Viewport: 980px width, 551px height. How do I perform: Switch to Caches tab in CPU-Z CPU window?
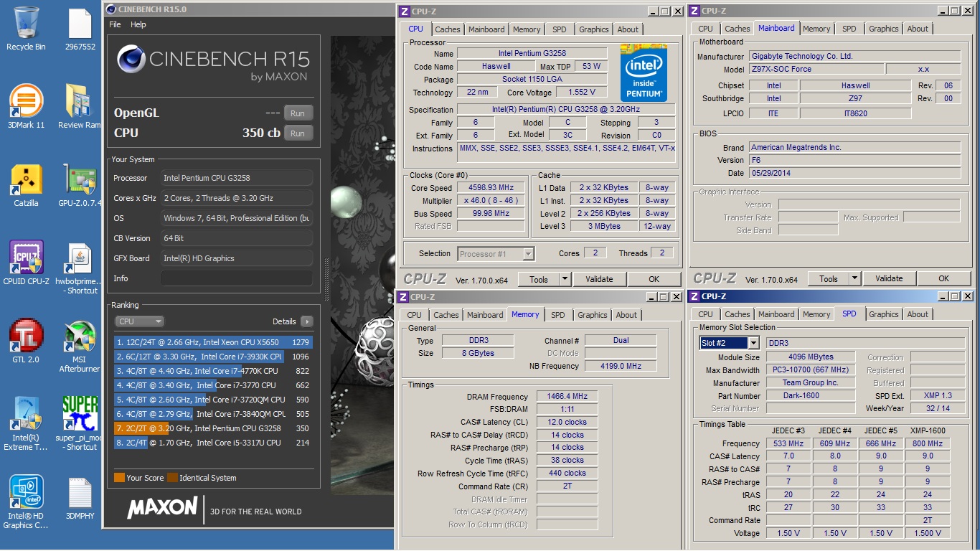(x=448, y=29)
